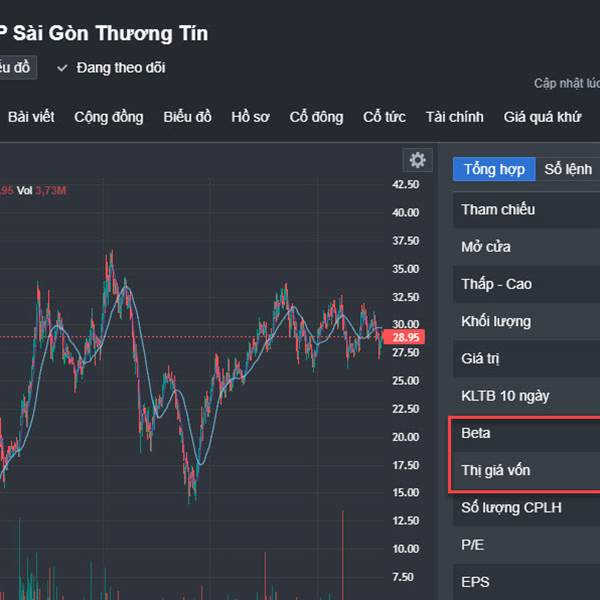Click the P/E row
600x600 pixels.
527,545
